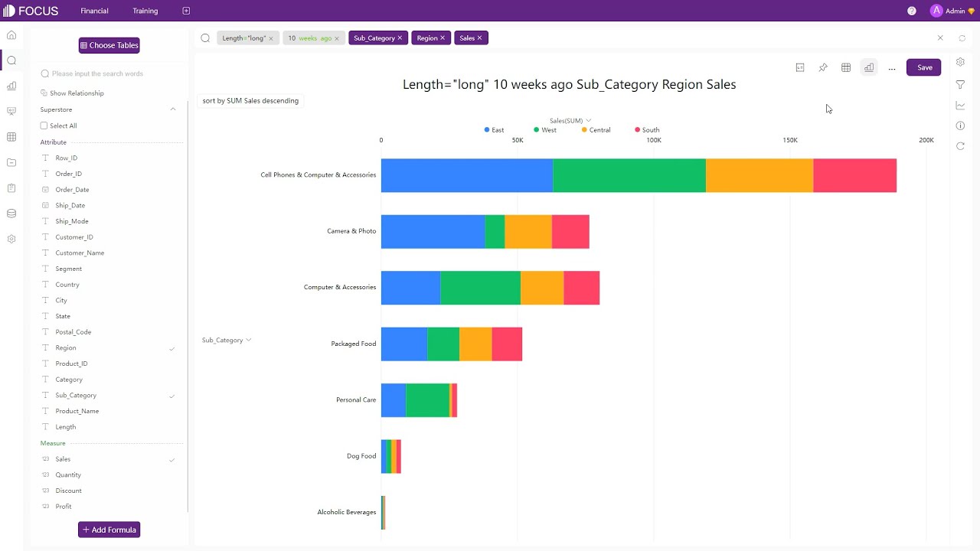Click the first chart toolbar icon left of the pin

click(x=800, y=68)
